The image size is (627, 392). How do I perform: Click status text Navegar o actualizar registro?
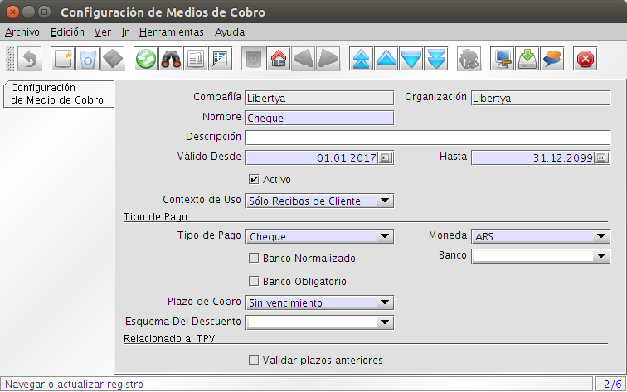[74, 384]
